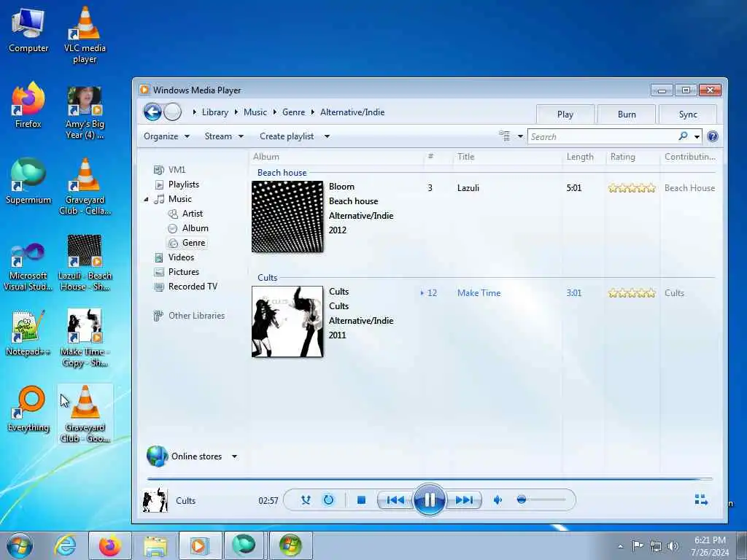Click the View options icon
Screen dimensions: 747x560
(x=505, y=136)
